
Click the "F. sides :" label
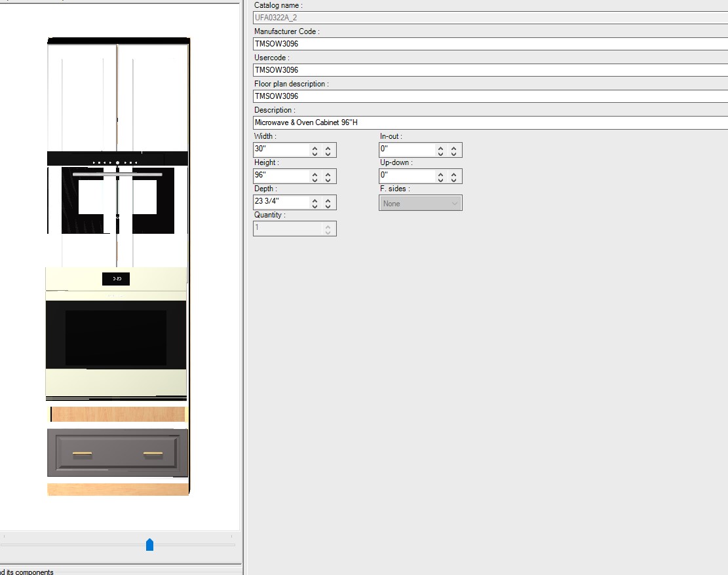tap(395, 189)
